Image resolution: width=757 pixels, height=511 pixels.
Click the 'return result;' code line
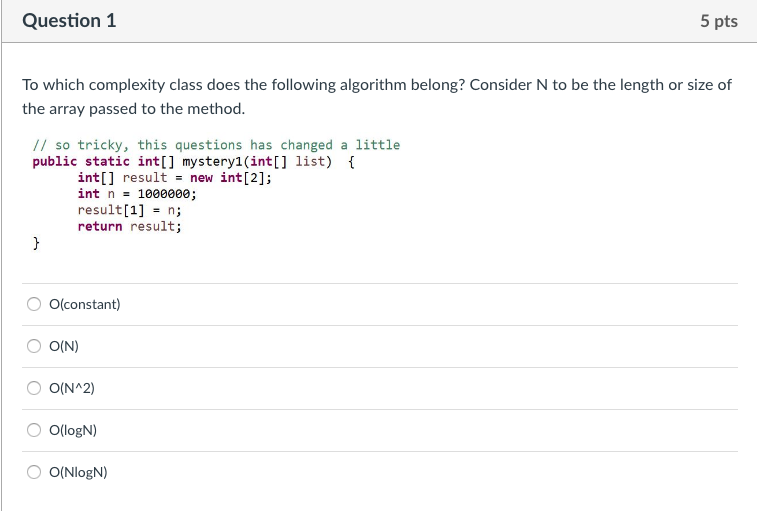(129, 227)
